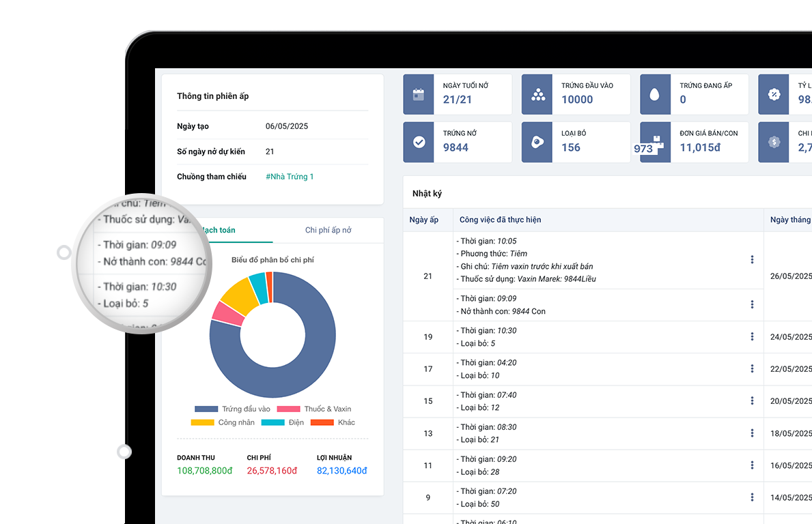Click the Ngày tuổi nở value 21/21
This screenshot has width=812, height=524.
pyautogui.click(x=458, y=100)
